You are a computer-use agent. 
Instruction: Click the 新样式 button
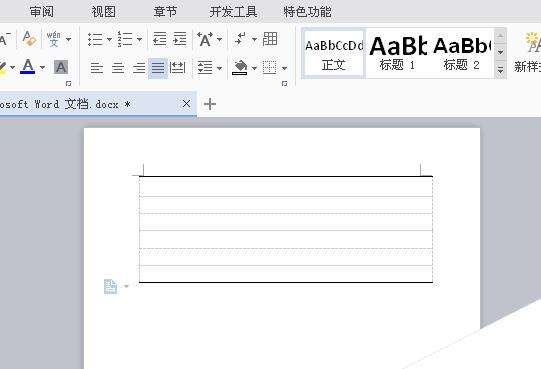[527, 52]
